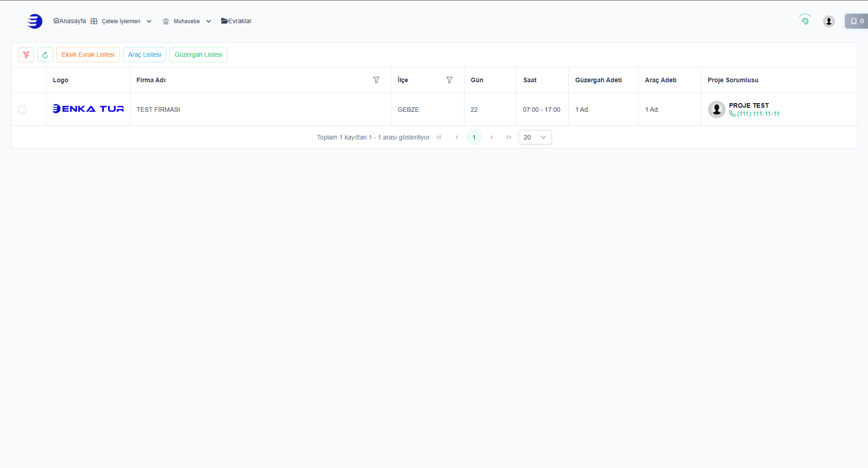Go to last page of pagination

click(x=509, y=137)
